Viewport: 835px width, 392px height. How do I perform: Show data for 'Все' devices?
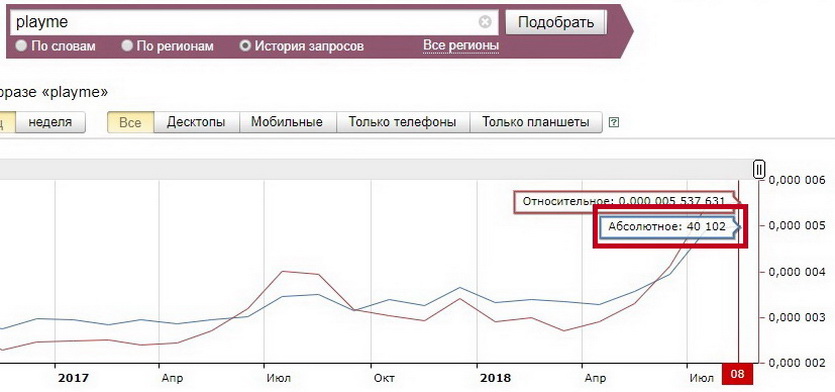130,122
